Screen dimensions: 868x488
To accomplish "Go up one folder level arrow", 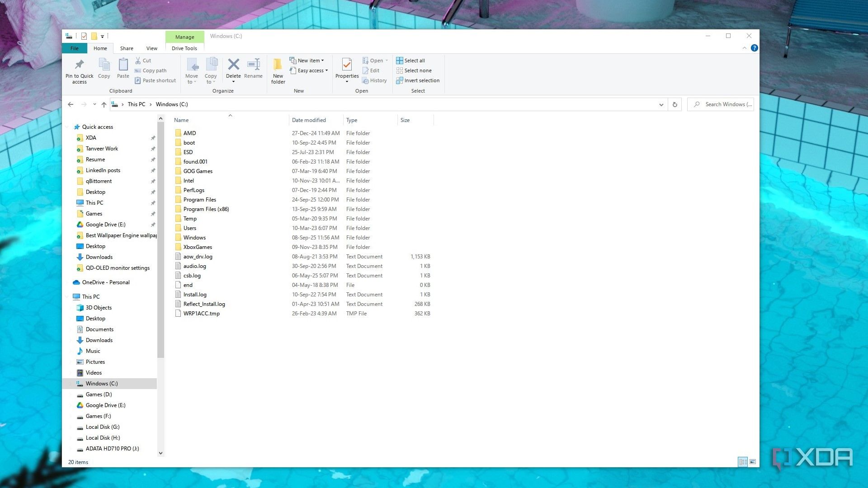I will coord(104,104).
